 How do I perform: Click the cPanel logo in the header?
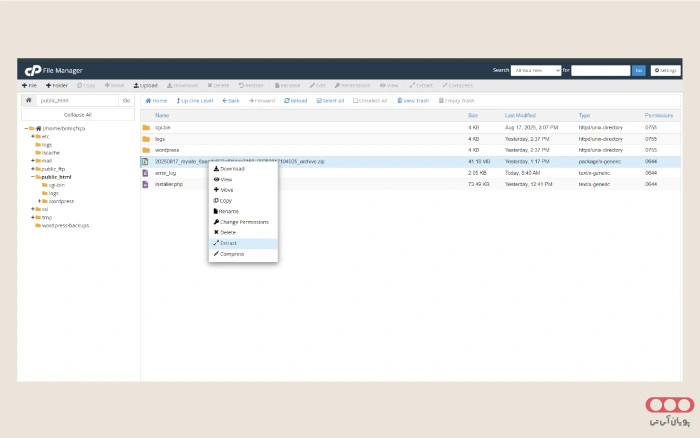pyautogui.click(x=33, y=71)
